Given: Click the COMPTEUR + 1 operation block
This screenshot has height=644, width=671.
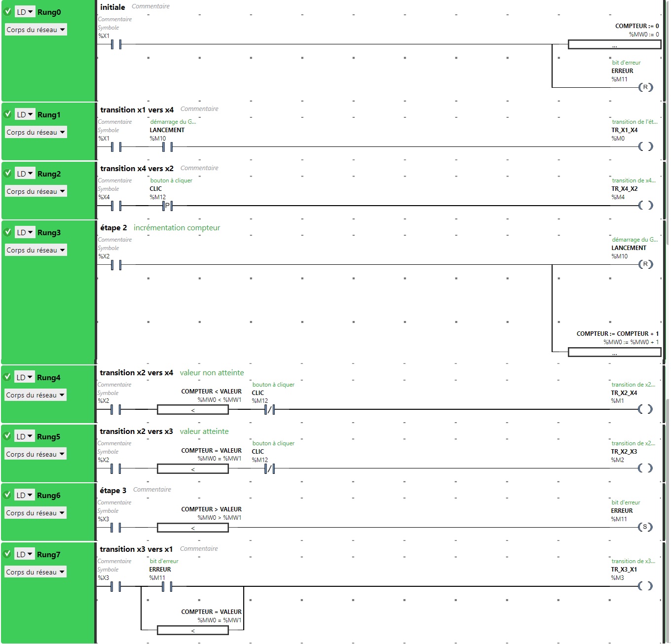Looking at the screenshot, I should [614, 352].
